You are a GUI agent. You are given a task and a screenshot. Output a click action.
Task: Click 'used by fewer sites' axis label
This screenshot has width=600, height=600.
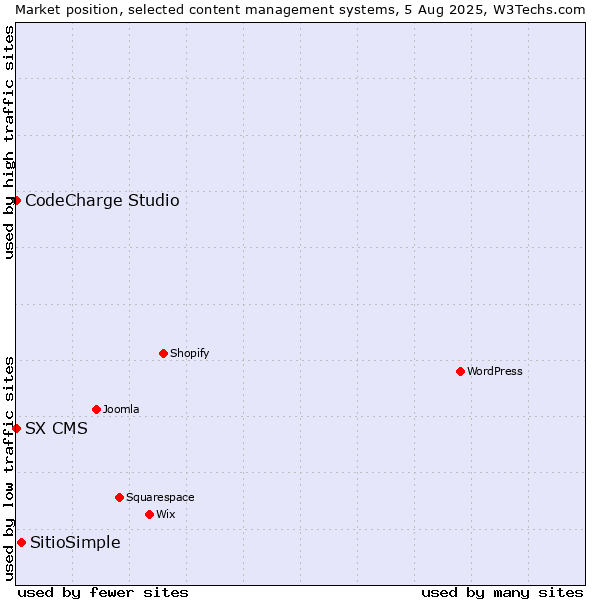coord(103,593)
